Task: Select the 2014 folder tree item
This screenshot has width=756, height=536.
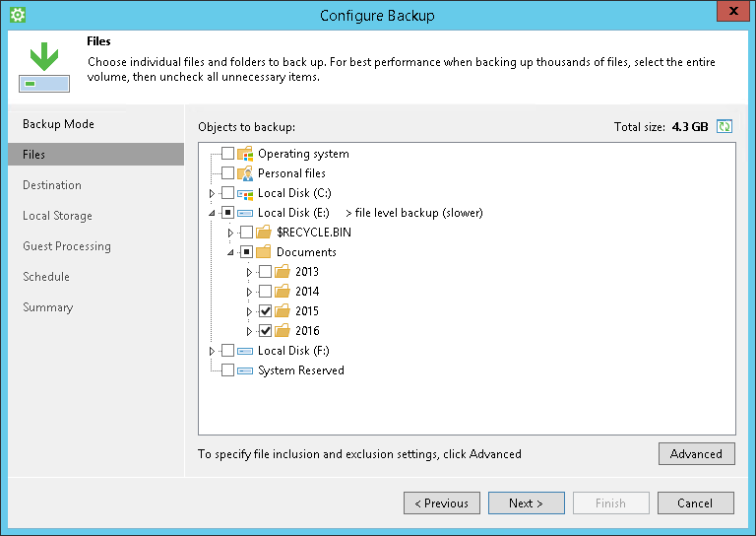Action: (x=306, y=292)
